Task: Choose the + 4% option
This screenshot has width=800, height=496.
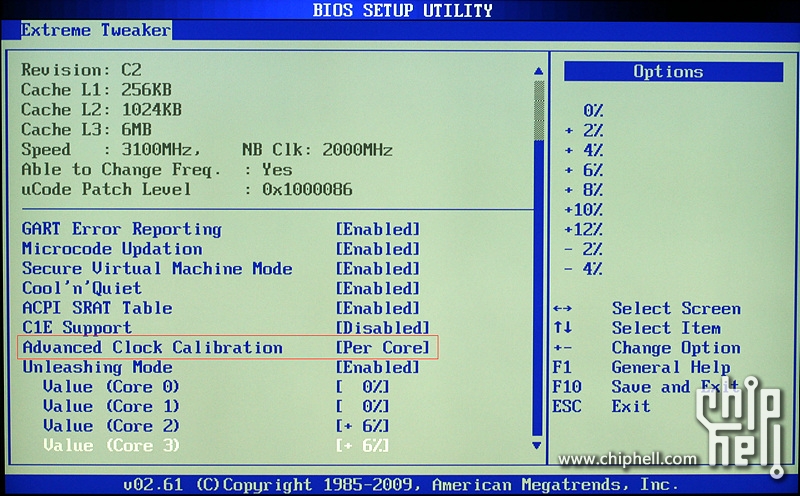Action: pos(584,151)
